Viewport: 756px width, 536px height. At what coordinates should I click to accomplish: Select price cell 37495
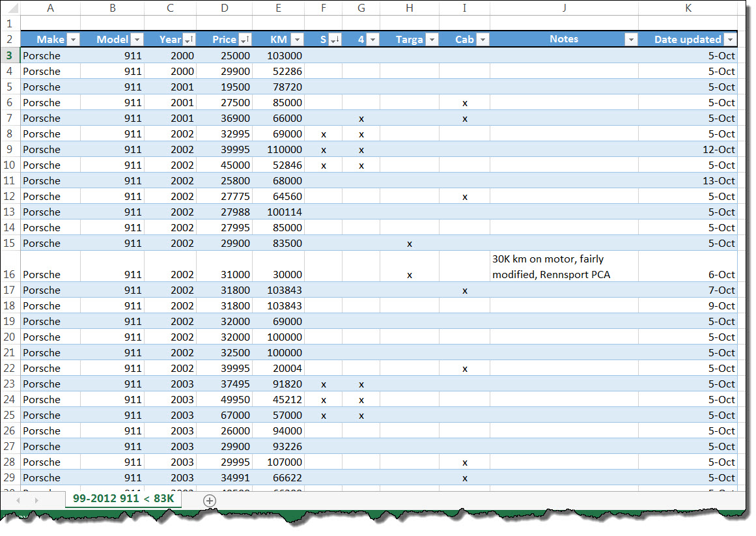(x=224, y=384)
